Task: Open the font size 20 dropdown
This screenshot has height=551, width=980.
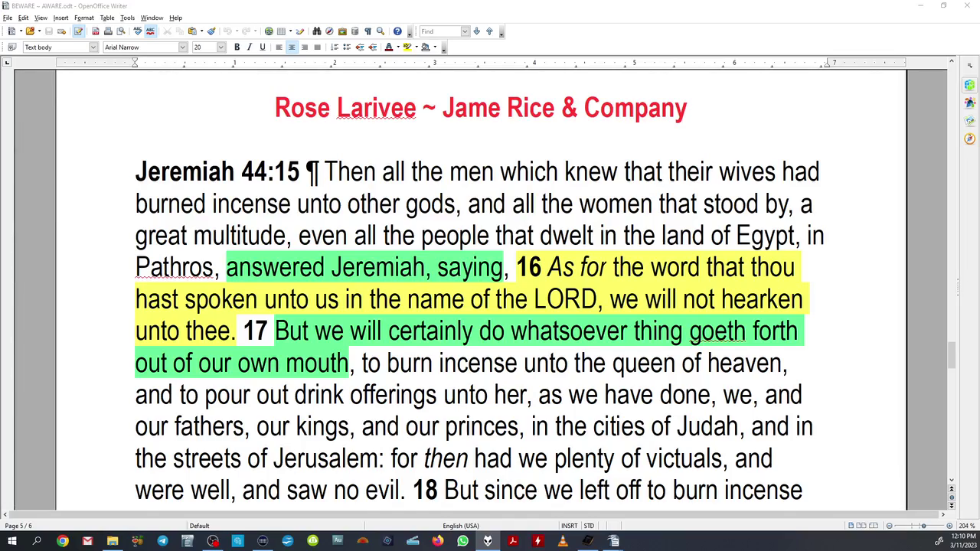Action: [220, 47]
